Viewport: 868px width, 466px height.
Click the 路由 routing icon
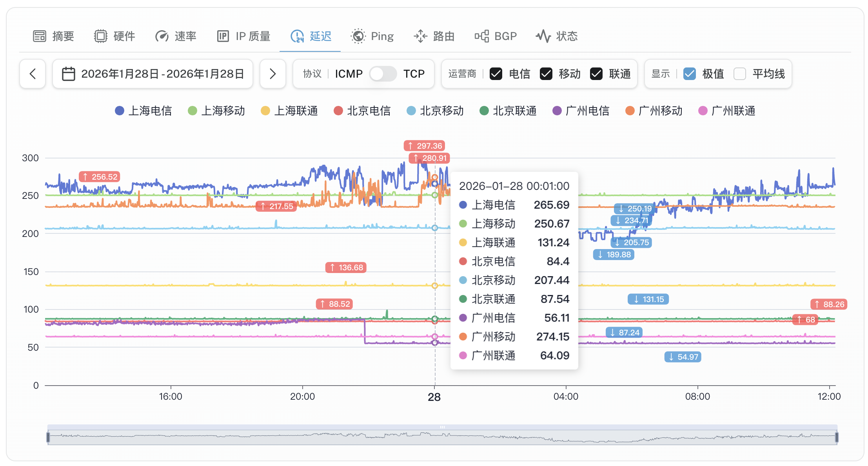tap(420, 36)
